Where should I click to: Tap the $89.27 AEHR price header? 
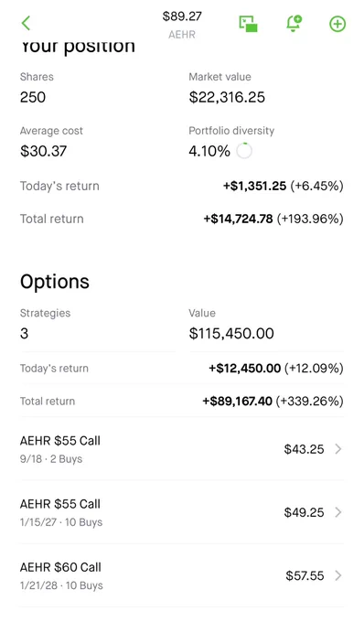pyautogui.click(x=182, y=25)
